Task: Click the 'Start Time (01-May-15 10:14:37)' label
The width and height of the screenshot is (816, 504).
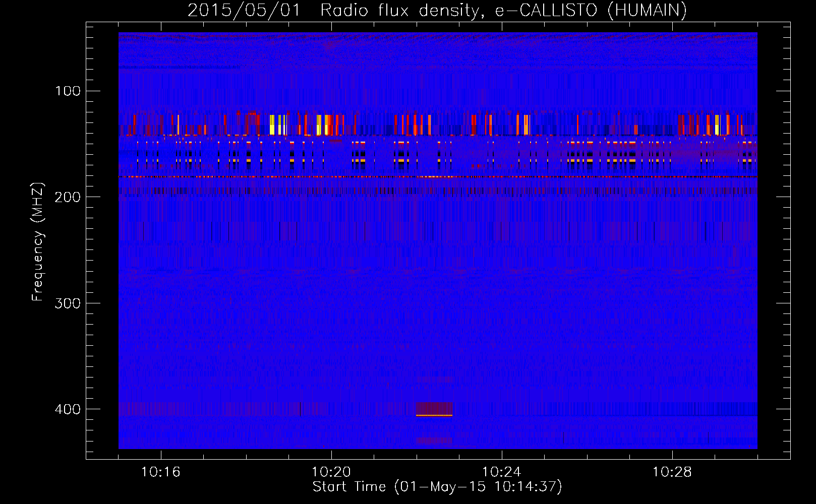Action: [437, 487]
